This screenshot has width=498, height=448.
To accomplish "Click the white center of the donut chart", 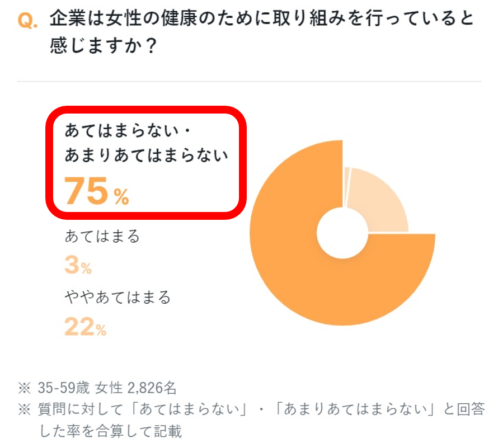I will pyautogui.click(x=342, y=233).
